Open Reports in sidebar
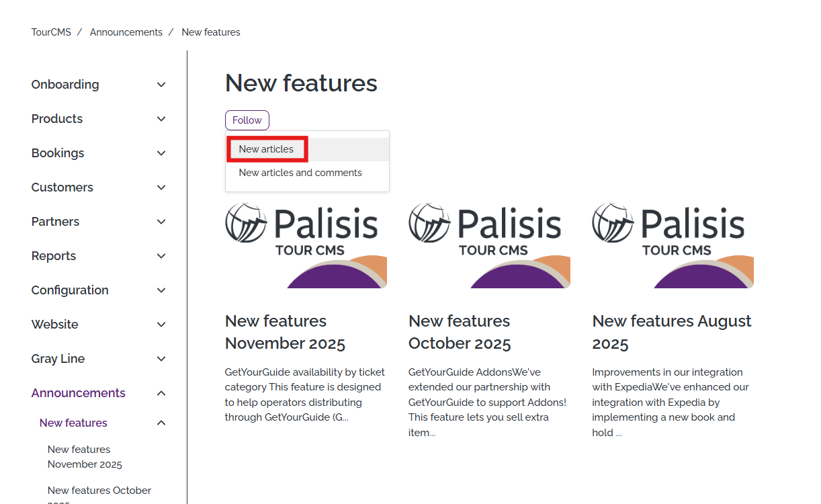821x504 pixels. click(54, 256)
